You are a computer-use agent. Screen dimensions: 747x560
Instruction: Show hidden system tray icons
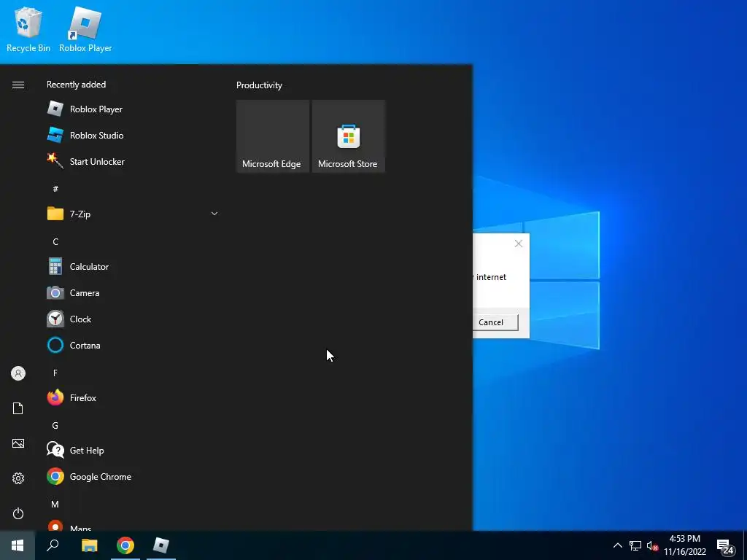click(617, 545)
